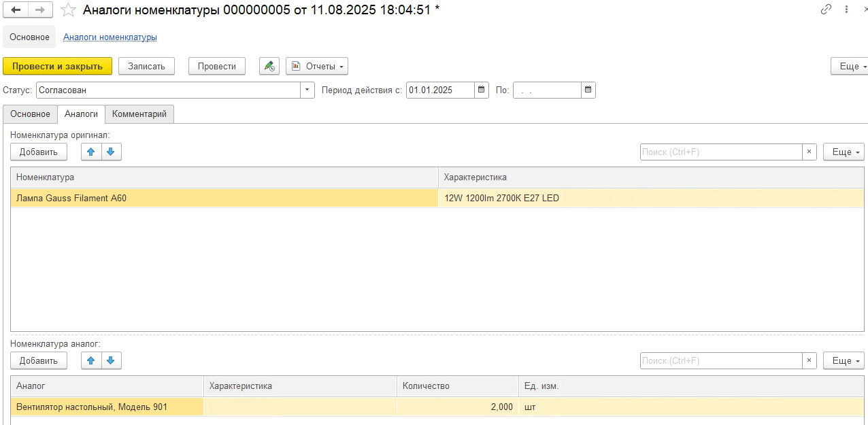Open Аналоги номенклатуры navigation link
868x425 pixels.
(x=110, y=37)
